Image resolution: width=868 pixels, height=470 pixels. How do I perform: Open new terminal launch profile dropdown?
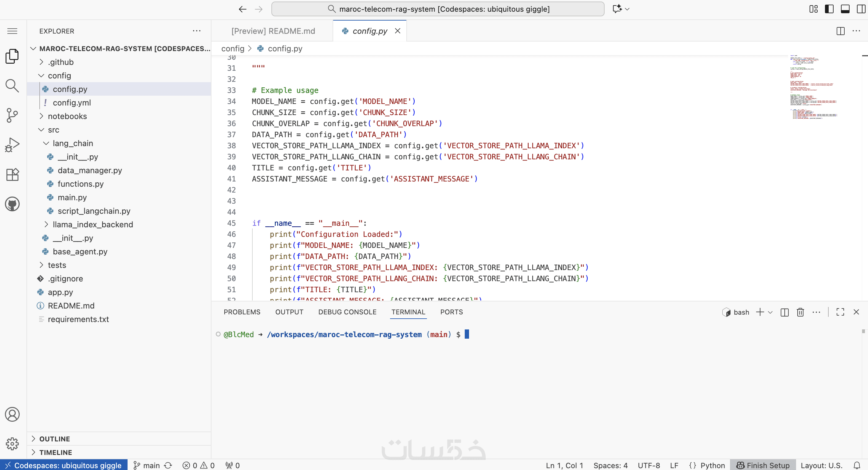point(770,312)
